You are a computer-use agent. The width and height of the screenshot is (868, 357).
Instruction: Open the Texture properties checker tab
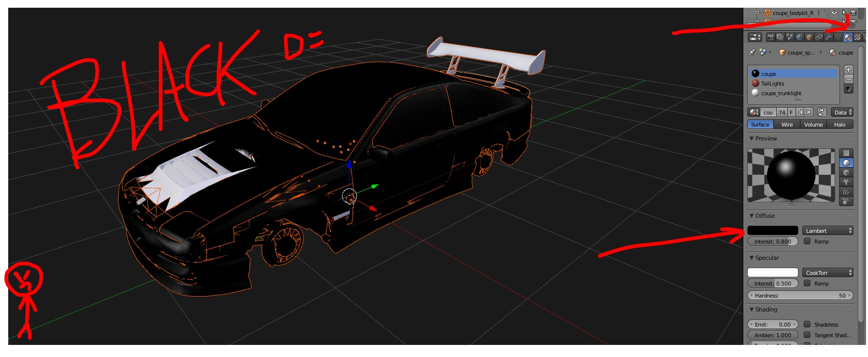pyautogui.click(x=857, y=37)
